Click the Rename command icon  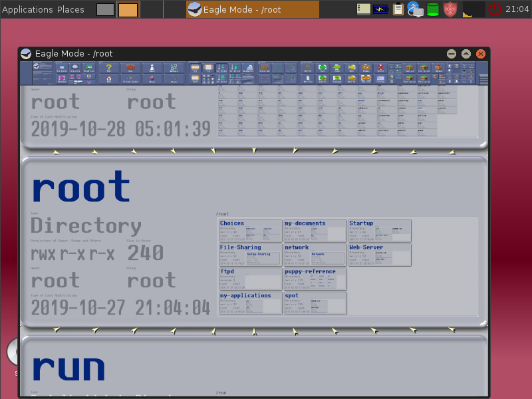pos(366,68)
